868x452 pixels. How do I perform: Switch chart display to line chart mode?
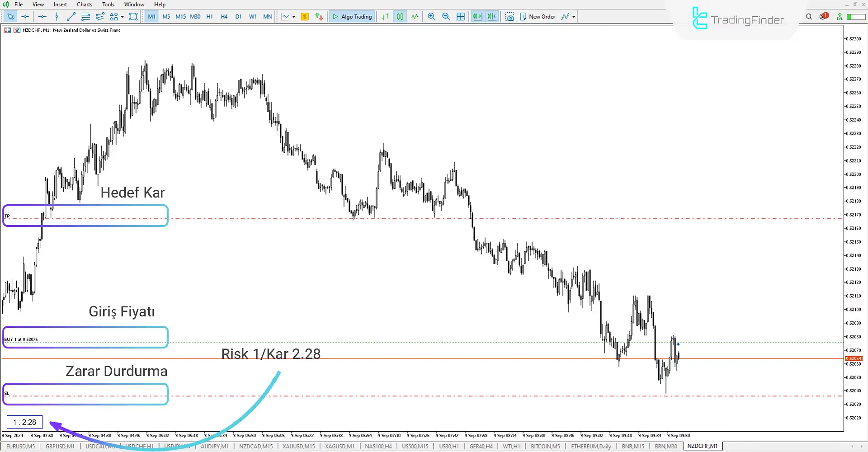click(x=415, y=16)
